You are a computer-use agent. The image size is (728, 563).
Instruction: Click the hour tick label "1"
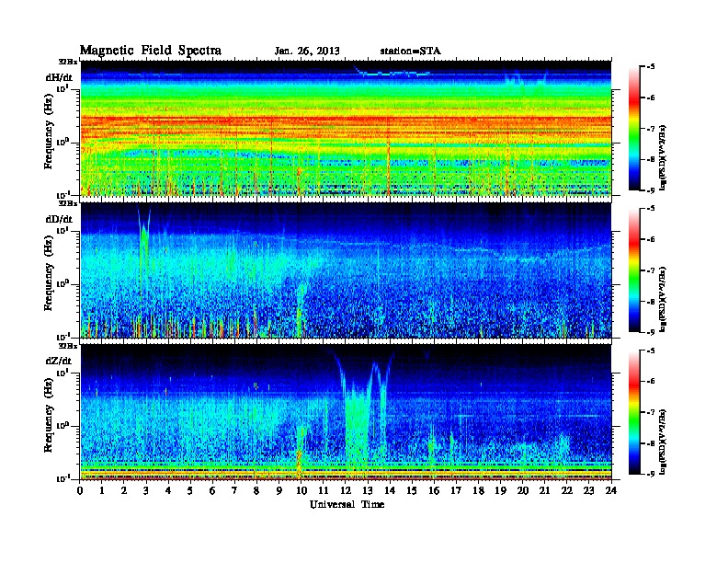click(x=102, y=491)
